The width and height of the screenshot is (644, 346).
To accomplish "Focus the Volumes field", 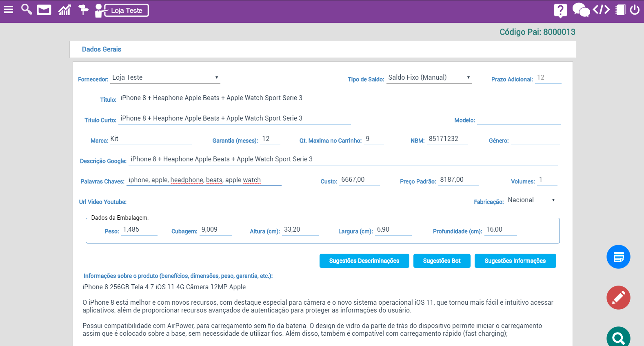I will 547,180.
